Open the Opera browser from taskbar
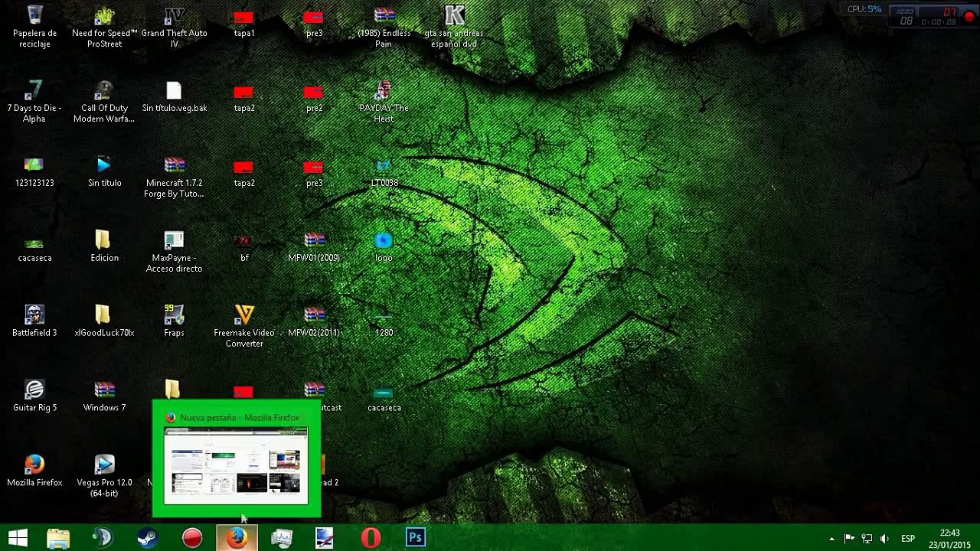Viewport: 980px width, 551px height. tap(371, 538)
